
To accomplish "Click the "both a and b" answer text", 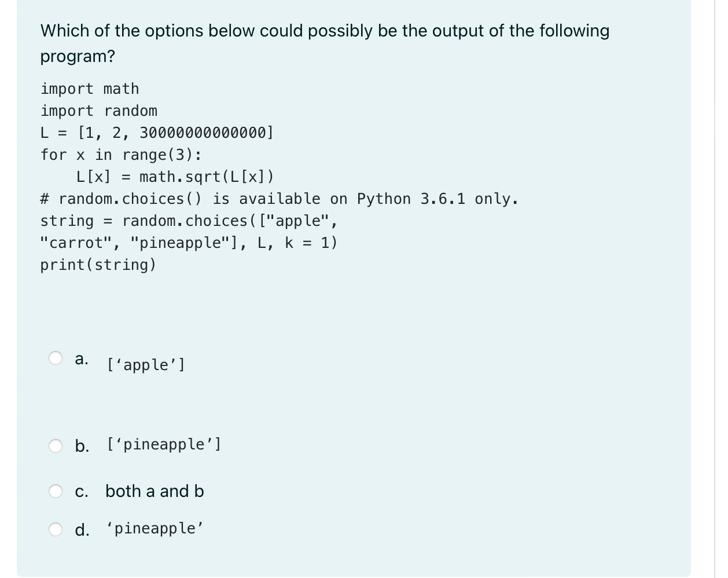I will click(155, 491).
